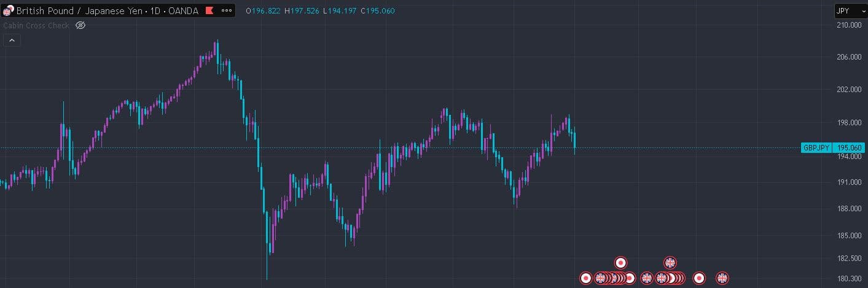This screenshot has width=868, height=288.
Task: Click the 206.000 price axis label
Action: coord(850,57)
